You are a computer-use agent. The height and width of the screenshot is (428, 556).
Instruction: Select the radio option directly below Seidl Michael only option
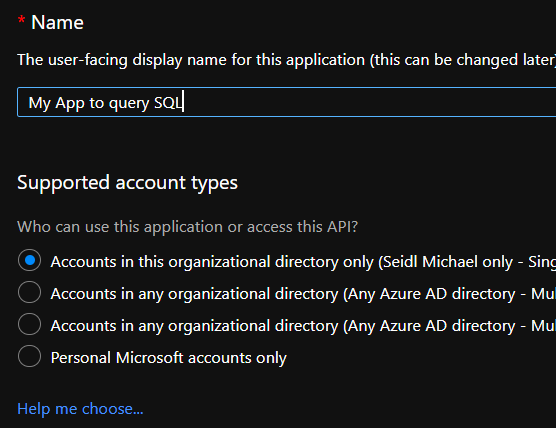[x=29, y=292]
